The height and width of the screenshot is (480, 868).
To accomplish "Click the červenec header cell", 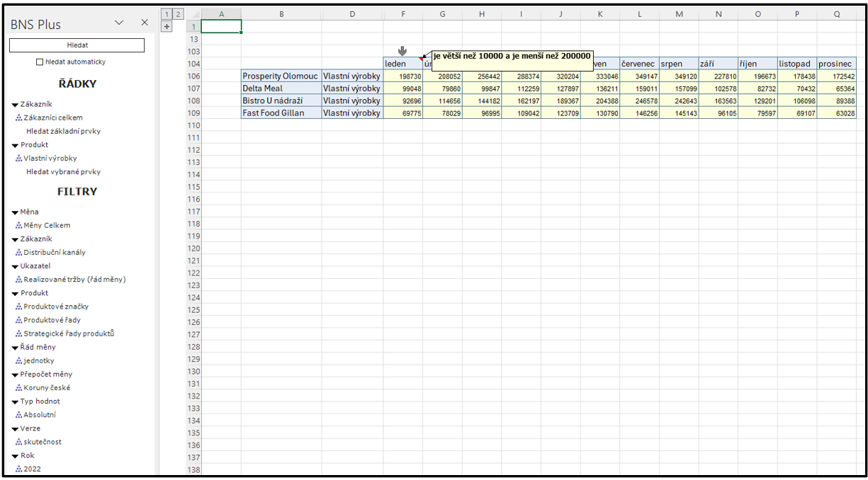I will point(639,64).
